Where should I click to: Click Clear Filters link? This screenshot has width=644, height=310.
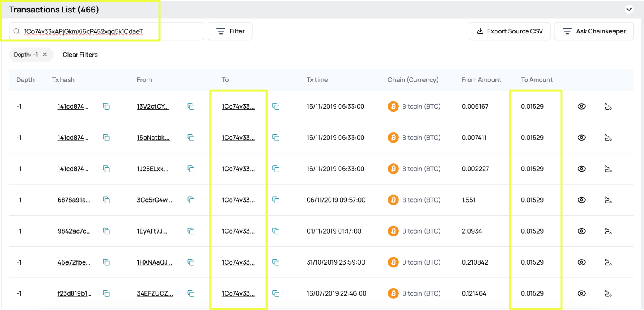80,55
